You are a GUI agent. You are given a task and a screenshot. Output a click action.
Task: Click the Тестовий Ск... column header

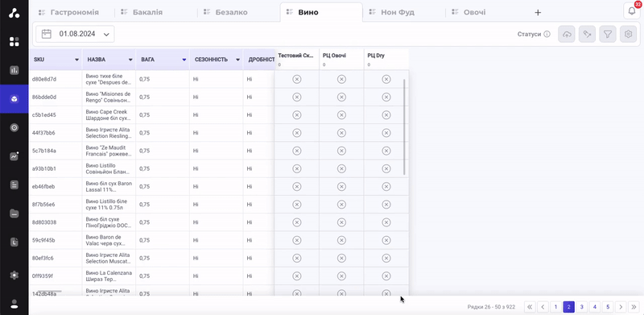click(296, 60)
